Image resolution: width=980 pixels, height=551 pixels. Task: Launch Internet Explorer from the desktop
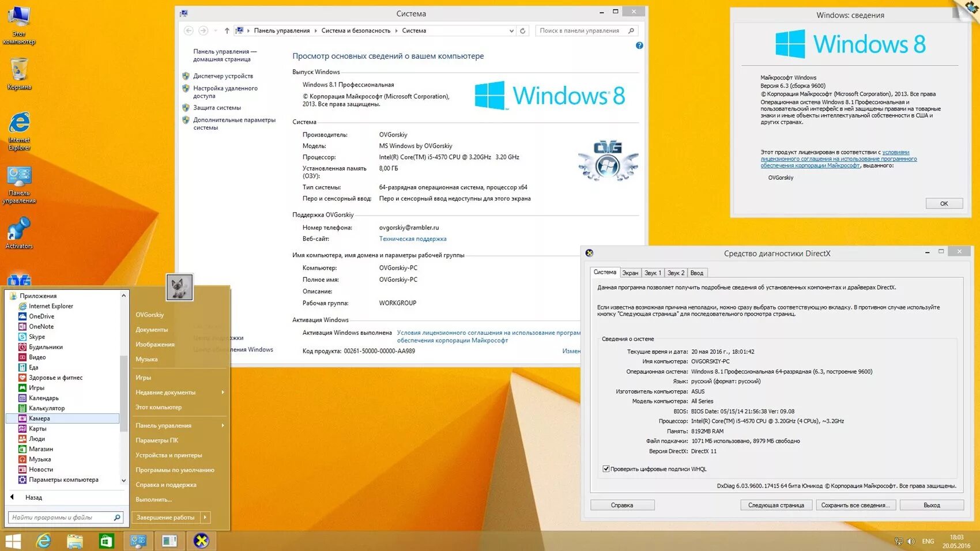(x=19, y=131)
